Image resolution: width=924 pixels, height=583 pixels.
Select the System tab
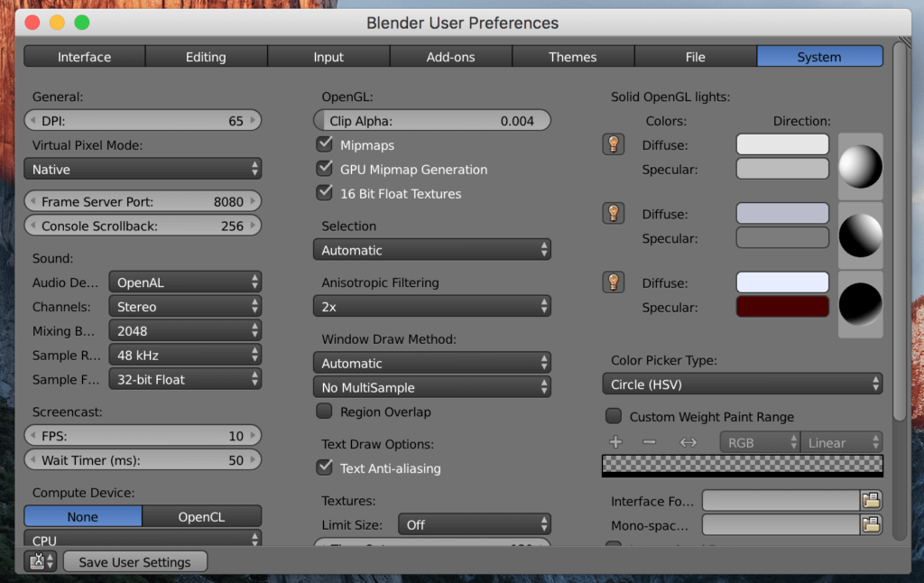click(819, 57)
